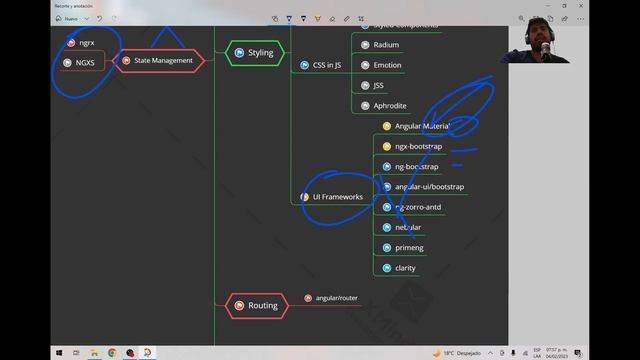The height and width of the screenshot is (360, 640).
Task: Redo the annotation stroke
Action: 114,19
